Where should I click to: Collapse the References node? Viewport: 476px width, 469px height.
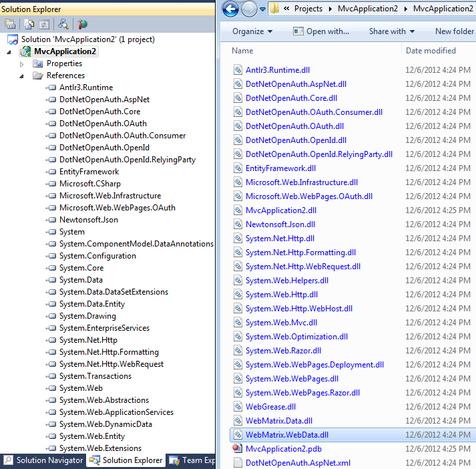21,76
